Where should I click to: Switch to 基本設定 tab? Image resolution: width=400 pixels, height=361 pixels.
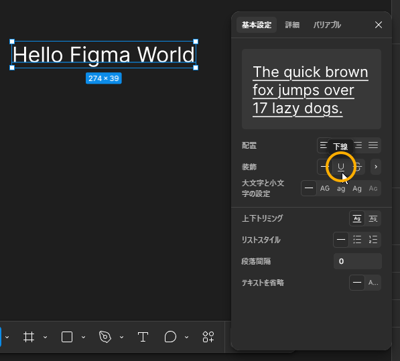(257, 25)
